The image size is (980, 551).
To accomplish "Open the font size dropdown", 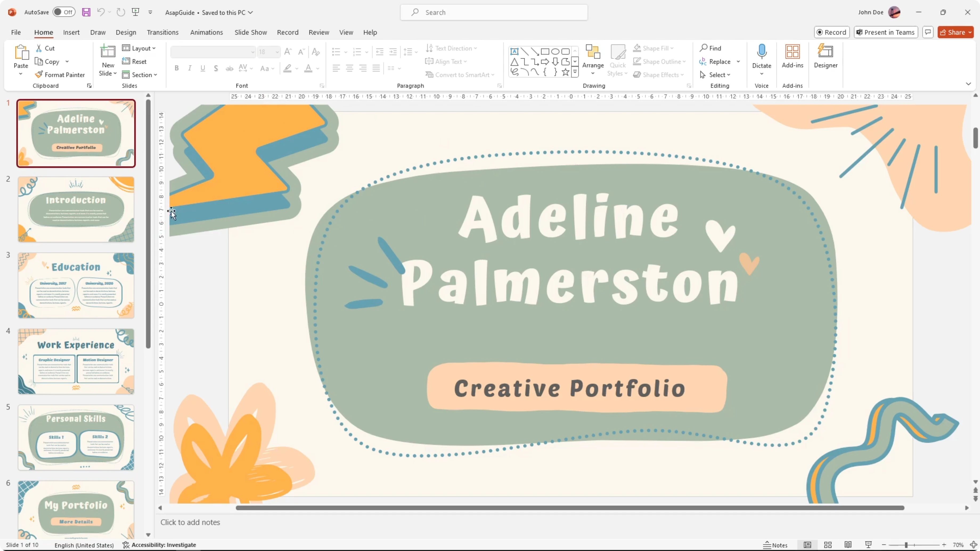I will pyautogui.click(x=277, y=52).
